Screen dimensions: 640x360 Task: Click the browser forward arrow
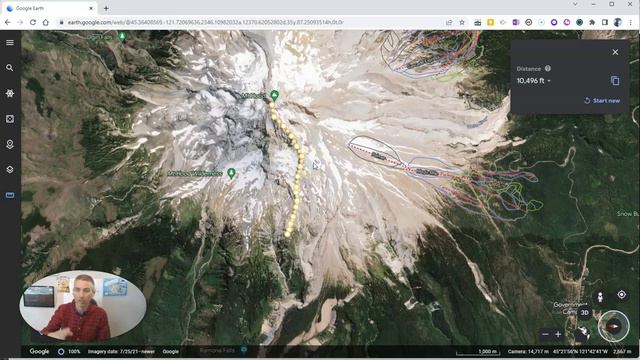[x=20, y=22]
